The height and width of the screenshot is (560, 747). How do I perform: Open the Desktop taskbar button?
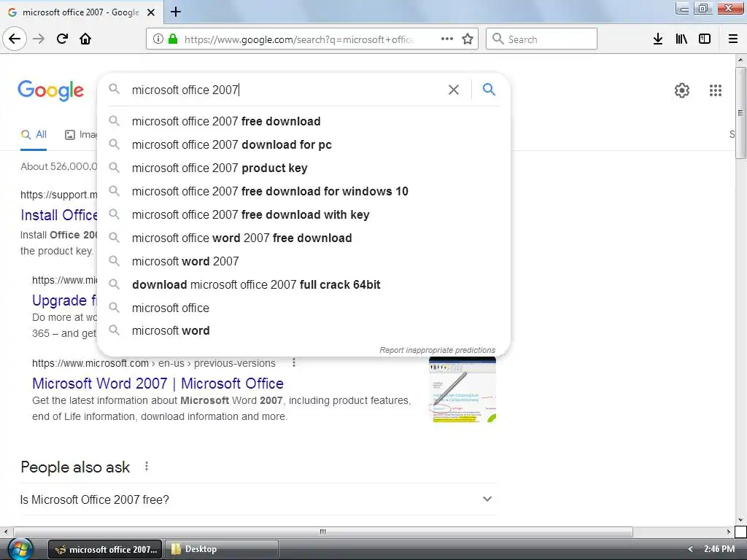tap(222, 550)
